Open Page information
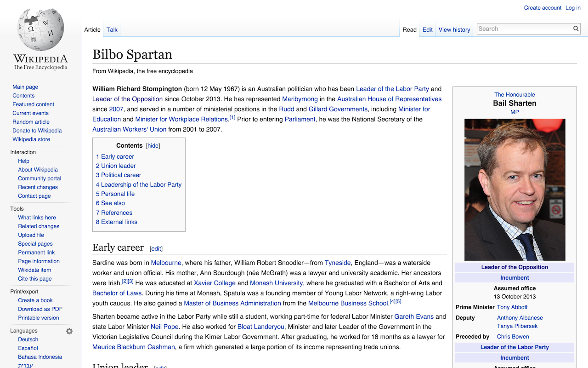Viewport: 588px width, 368px height. (x=39, y=261)
